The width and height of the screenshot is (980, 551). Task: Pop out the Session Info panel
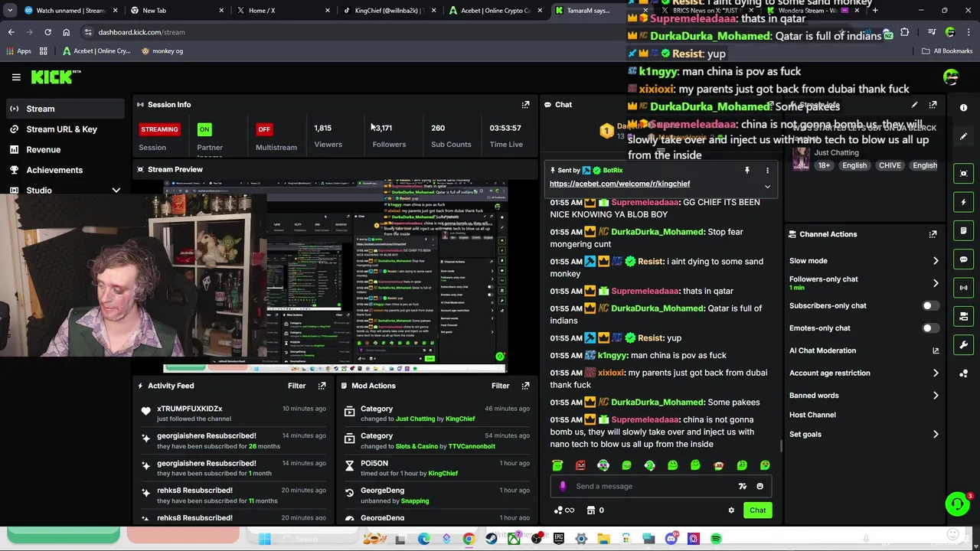[525, 105]
